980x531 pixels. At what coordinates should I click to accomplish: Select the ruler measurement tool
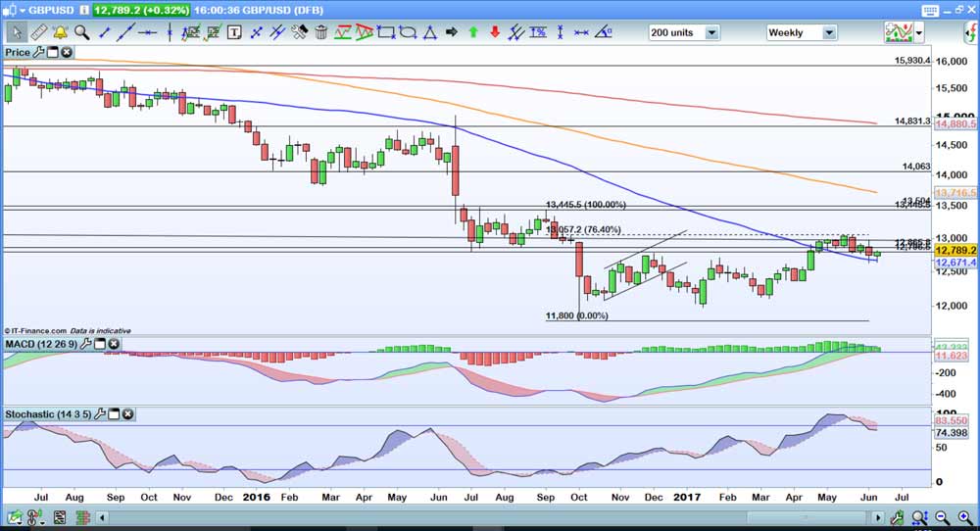click(39, 32)
